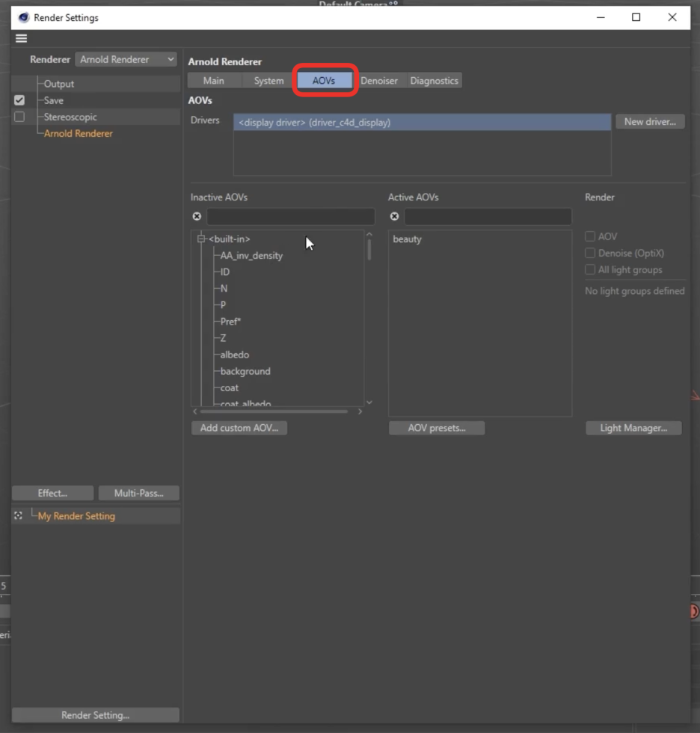Screen dimensions: 700x733
Task: Click the scroll up arrow in Inactive AOVs
Action: [x=369, y=234]
